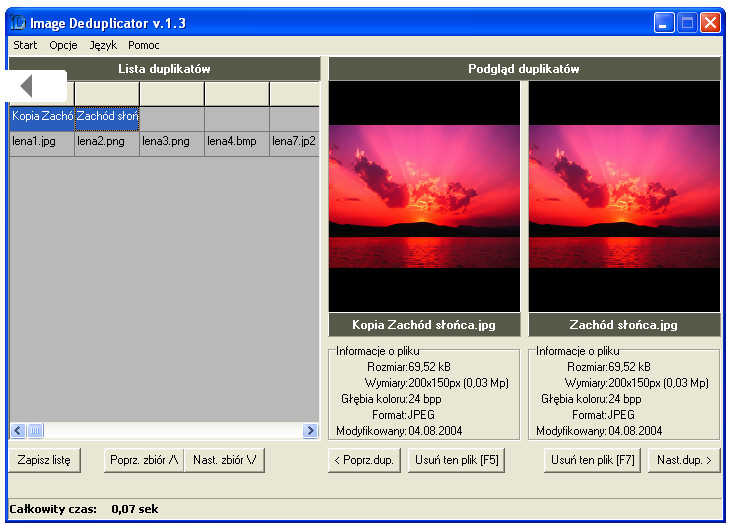Screen dimensions: 731x527
Task: Go to next set with Nast. zbiór
Action: pyautogui.click(x=225, y=460)
